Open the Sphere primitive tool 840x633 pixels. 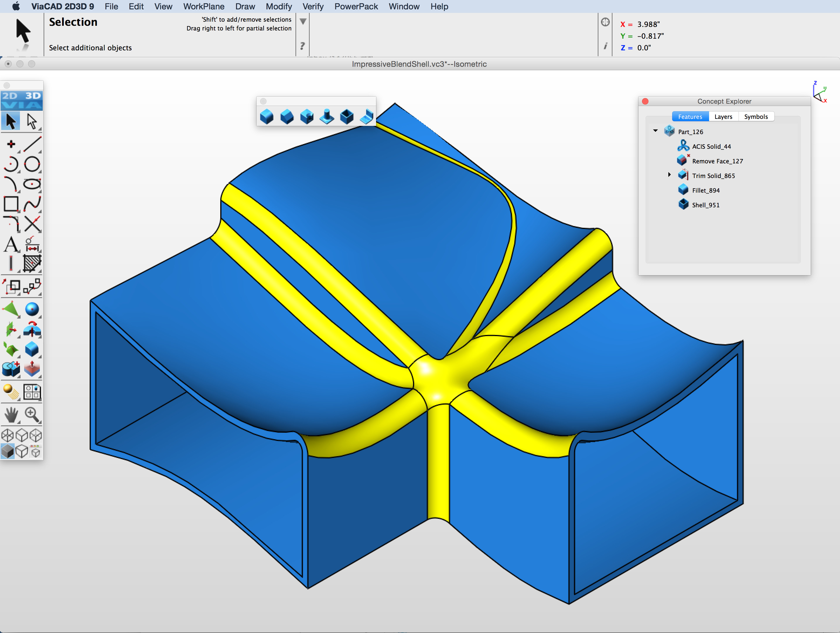[32, 310]
